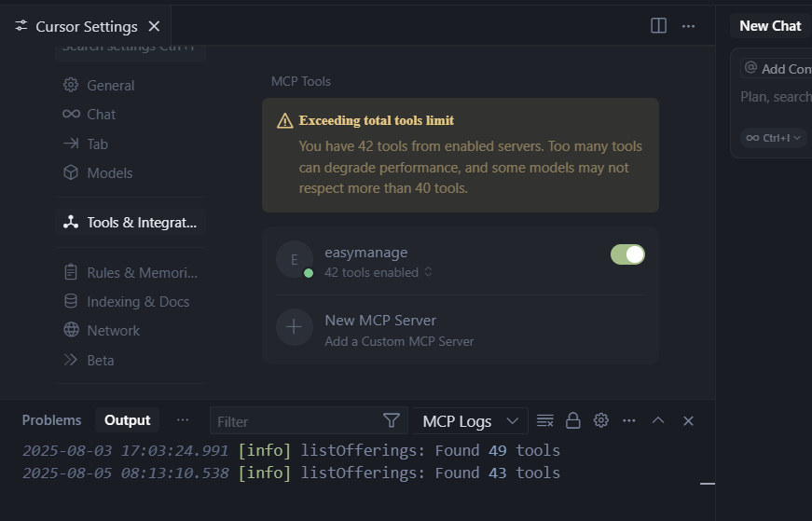Open Indexing & Docs section
Image resolution: width=812 pixels, height=521 pixels.
click(x=130, y=301)
